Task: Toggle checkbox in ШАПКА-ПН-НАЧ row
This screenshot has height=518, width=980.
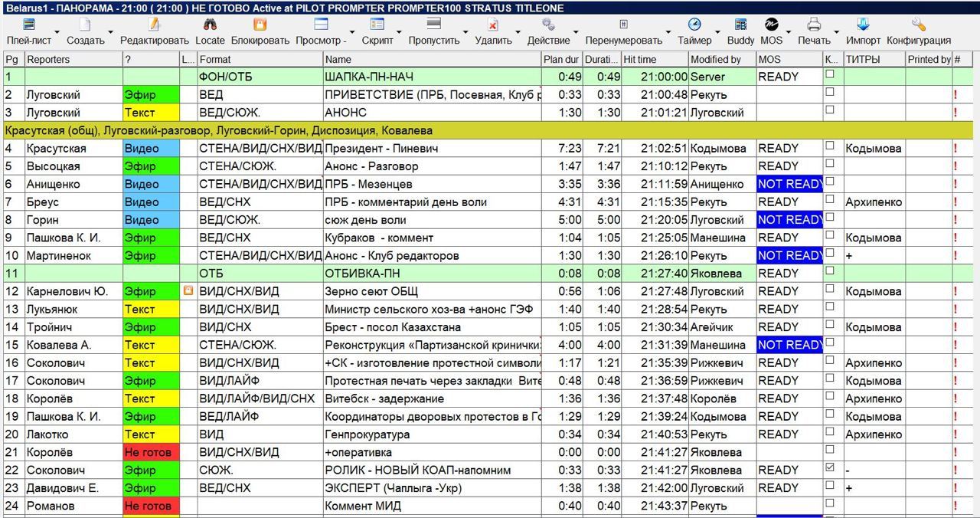Action: pos(830,74)
